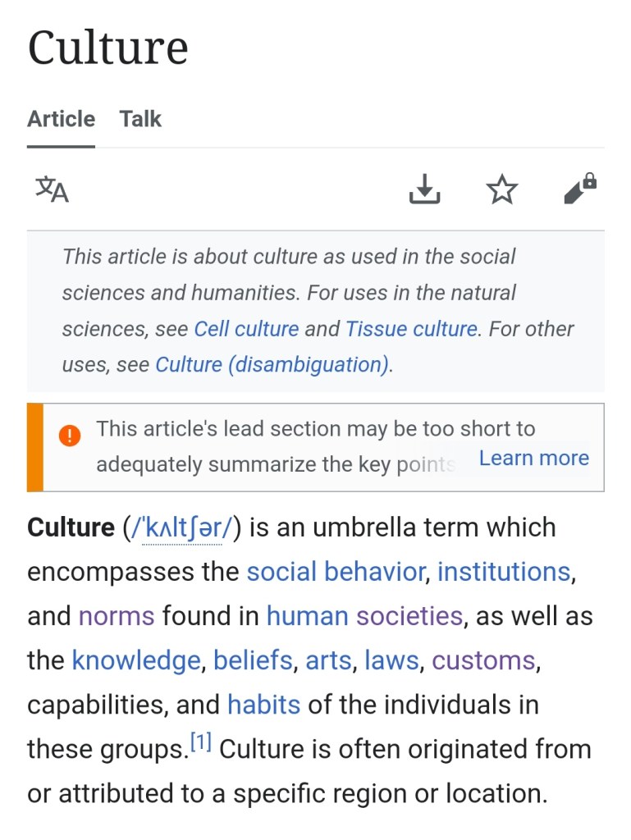Open Learn more about lead section
The width and height of the screenshot is (631, 840).
[533, 458]
